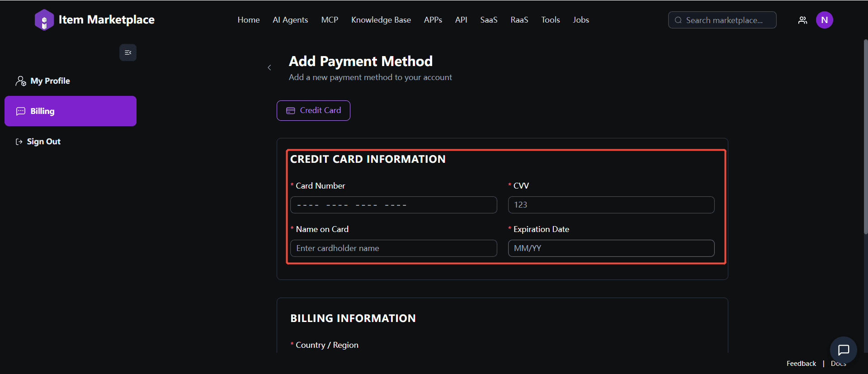
Task: Collapse the sidebar with the toggle icon
Action: [x=128, y=52]
